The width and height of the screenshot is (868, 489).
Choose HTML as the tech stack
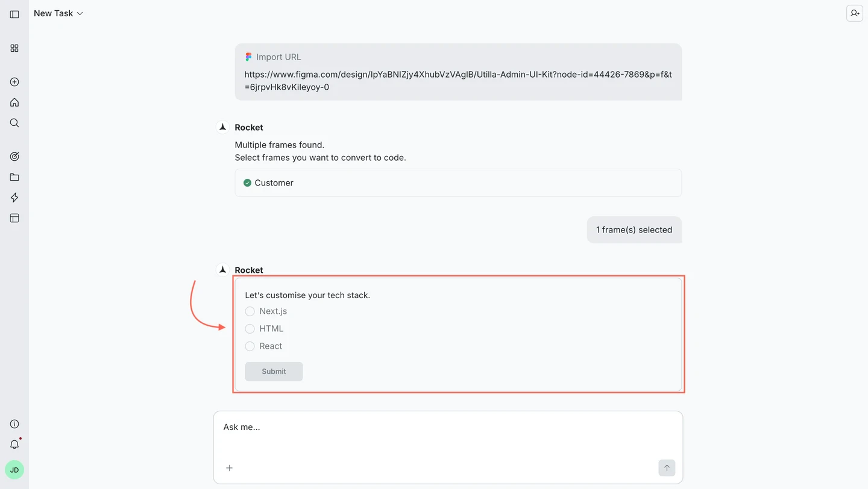click(250, 329)
